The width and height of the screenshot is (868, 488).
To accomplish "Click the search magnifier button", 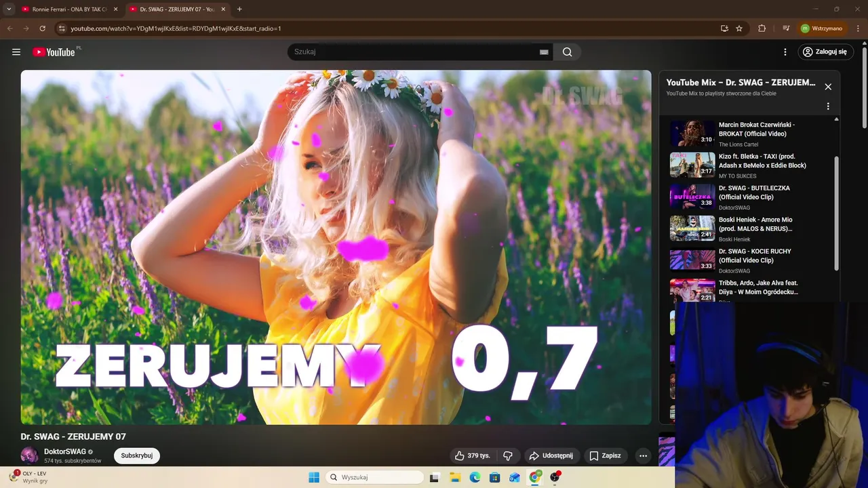I will (568, 52).
